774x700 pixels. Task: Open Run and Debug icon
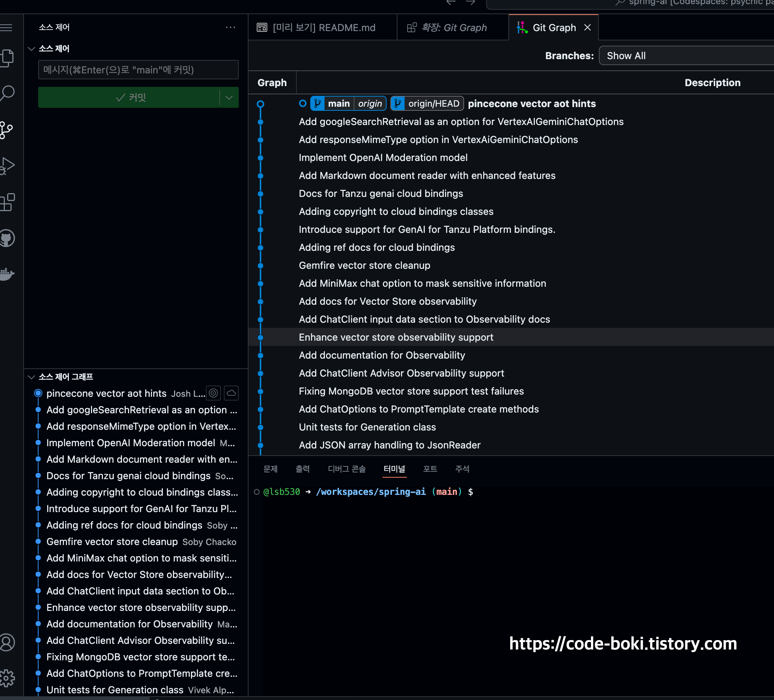coord(7,166)
